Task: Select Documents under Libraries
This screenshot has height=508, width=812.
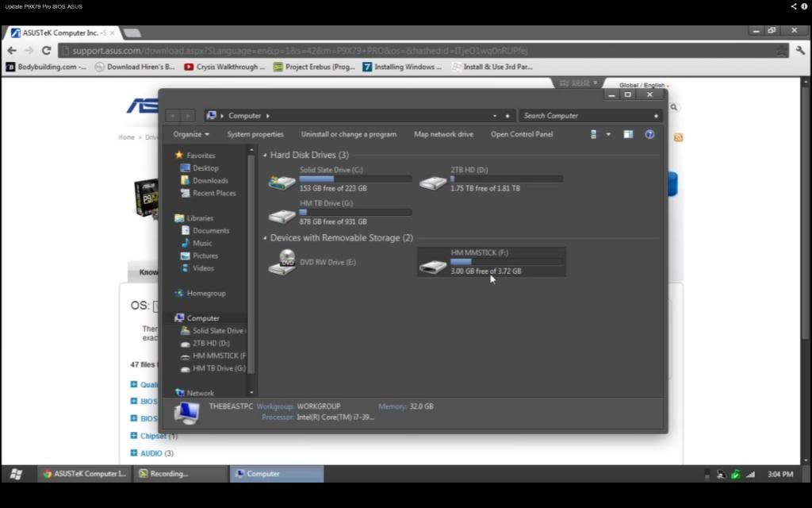Action: [211, 231]
